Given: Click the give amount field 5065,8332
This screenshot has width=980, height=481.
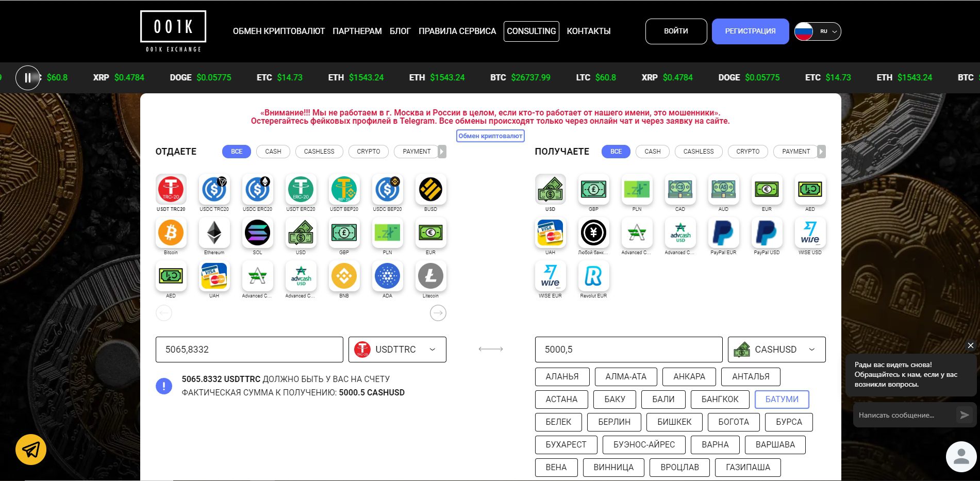Looking at the screenshot, I should [x=250, y=350].
